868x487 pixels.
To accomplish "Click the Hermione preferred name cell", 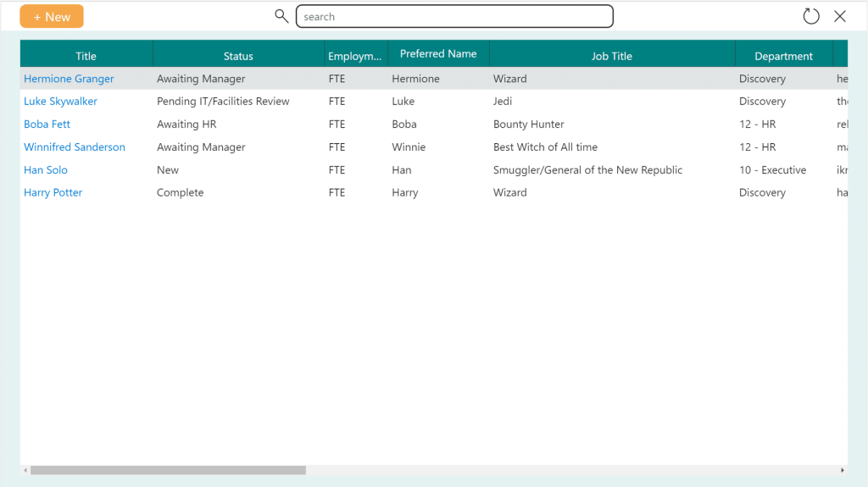I will [415, 79].
